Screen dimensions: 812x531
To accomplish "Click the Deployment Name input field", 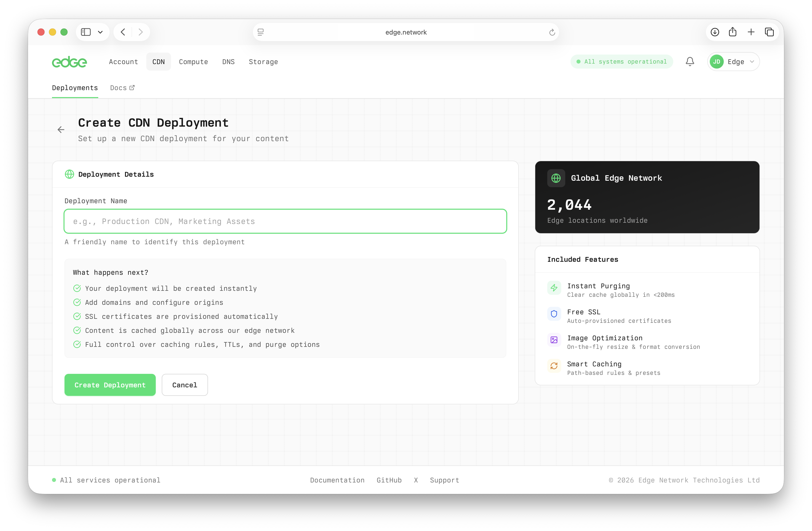I will click(285, 221).
